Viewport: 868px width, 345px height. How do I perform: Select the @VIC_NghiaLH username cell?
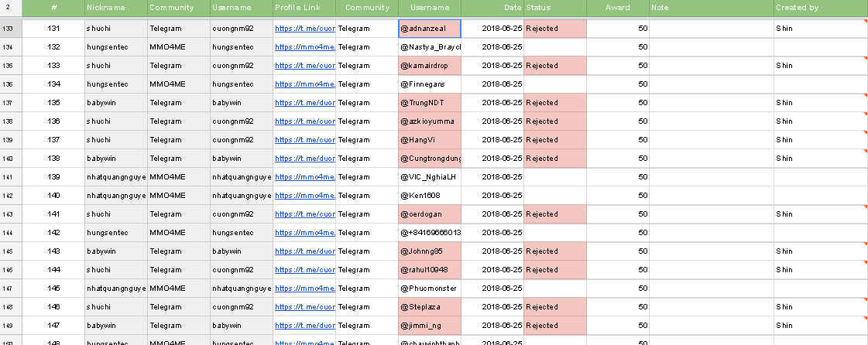430,177
